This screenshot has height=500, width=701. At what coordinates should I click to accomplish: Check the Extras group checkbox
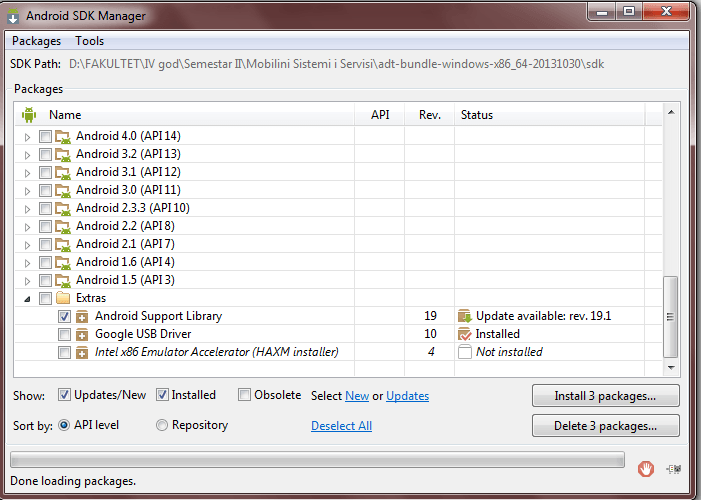coord(45,298)
